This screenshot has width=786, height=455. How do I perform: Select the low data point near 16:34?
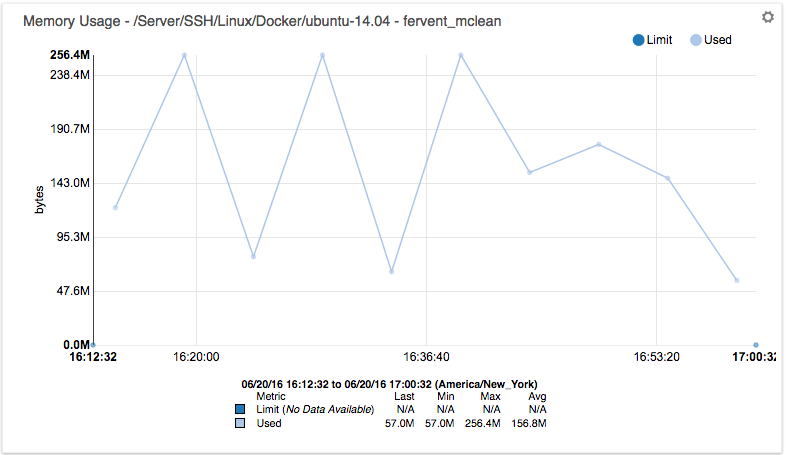[391, 272]
